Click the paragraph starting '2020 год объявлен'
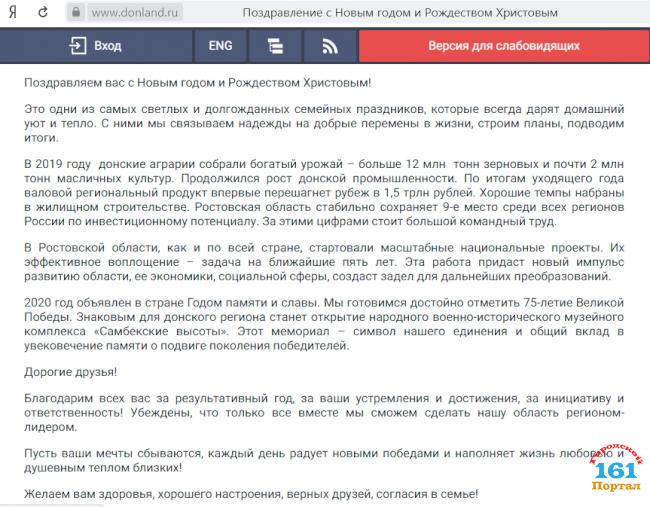Screen dimensions: 650x507 324,324
